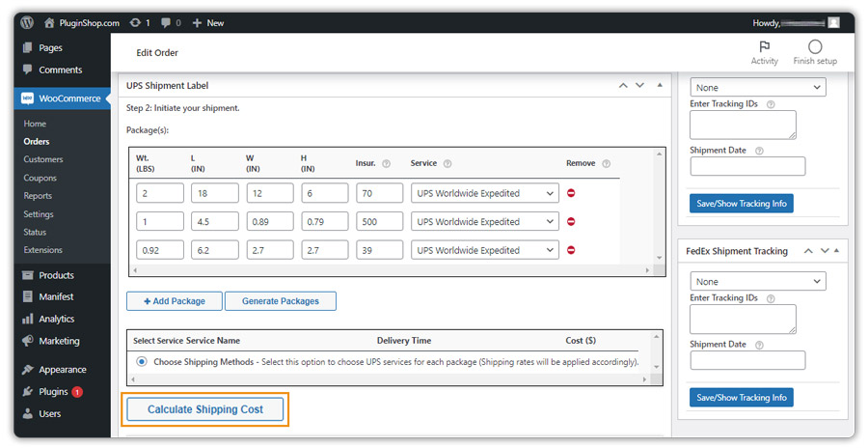
Task: Click weight field of first package
Action: click(160, 193)
